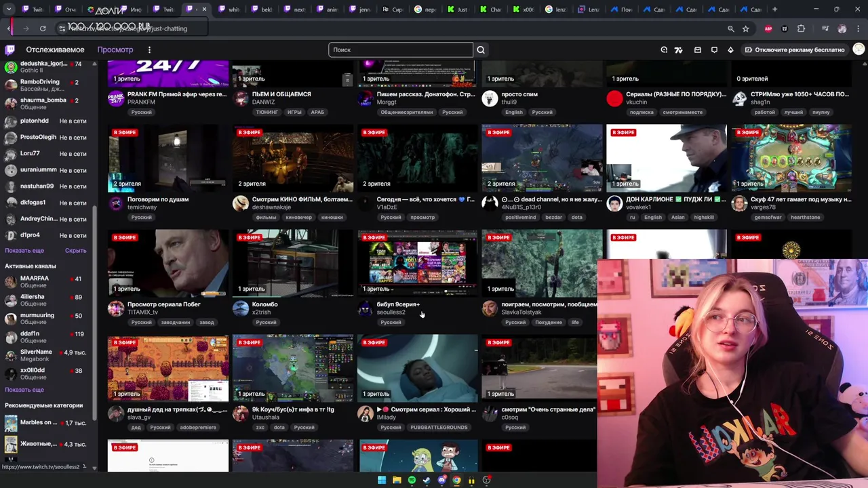Click TITAMIX_tv channel avatar
868x488 pixels.
116,308
